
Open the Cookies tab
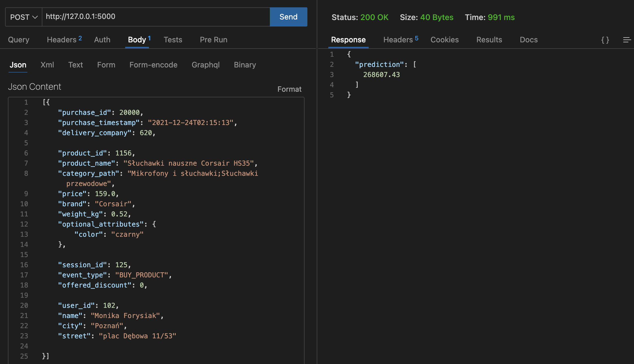pyautogui.click(x=445, y=40)
